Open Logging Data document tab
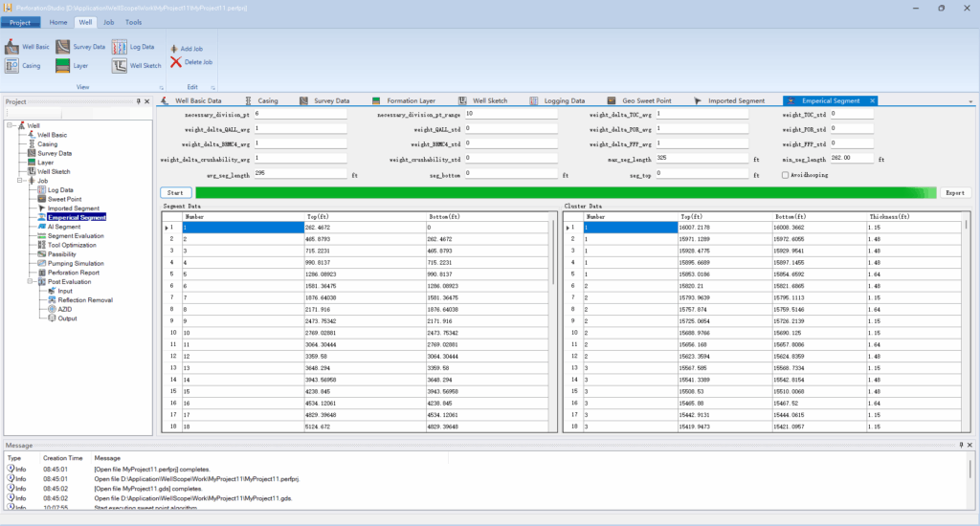Viewport: 980px width, 526px height. [558, 100]
